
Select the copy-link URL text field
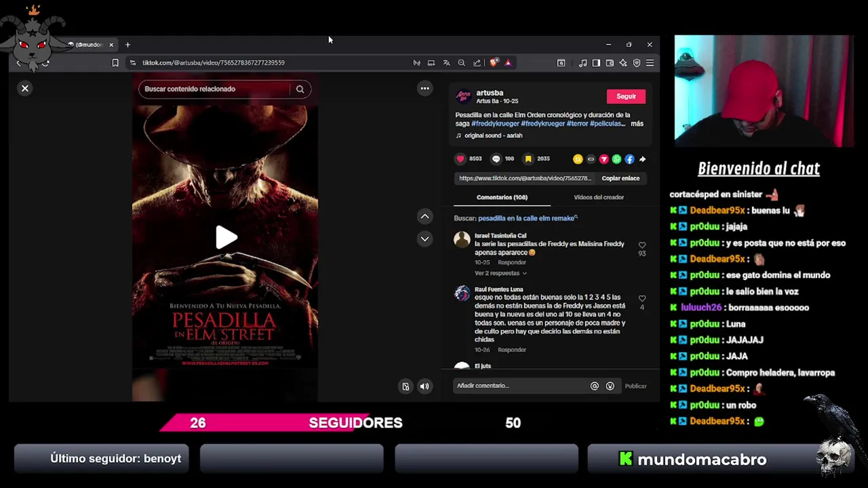tap(525, 178)
